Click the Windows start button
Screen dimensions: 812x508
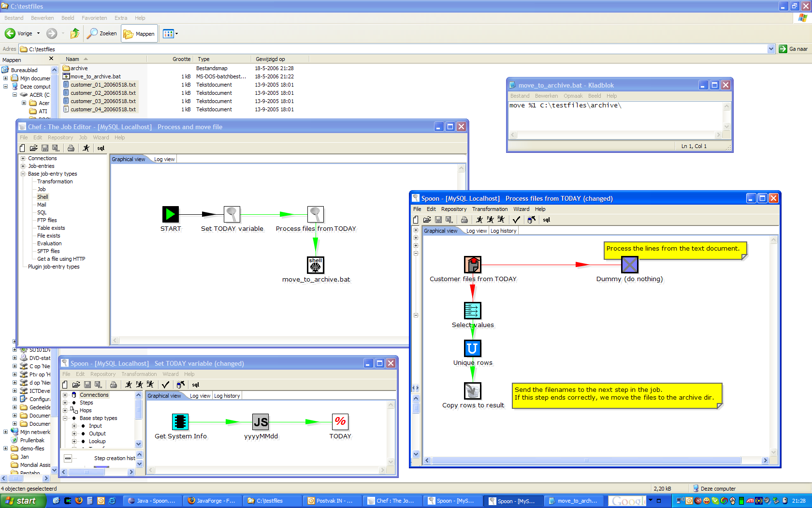pos(23,501)
